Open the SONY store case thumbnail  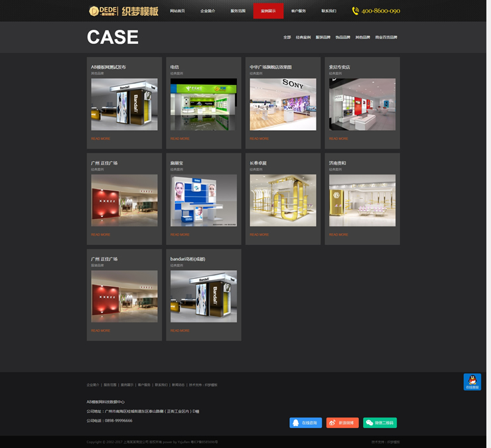pyautogui.click(x=283, y=104)
